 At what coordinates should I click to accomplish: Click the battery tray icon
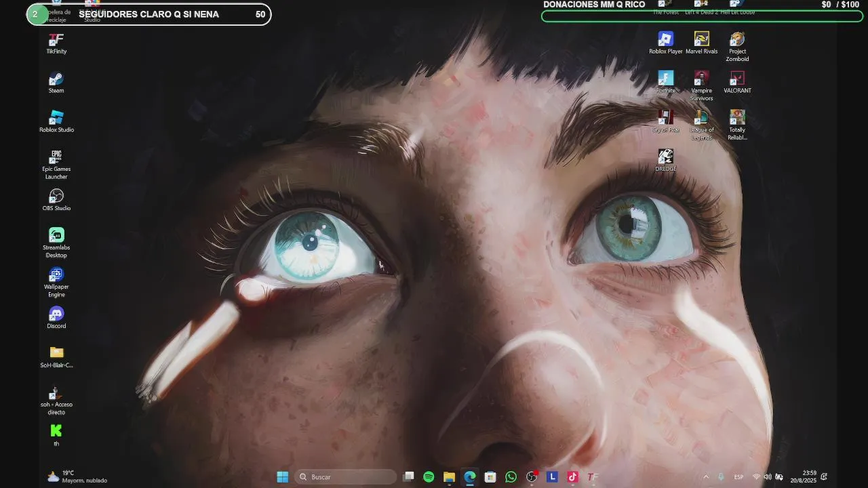point(779,477)
